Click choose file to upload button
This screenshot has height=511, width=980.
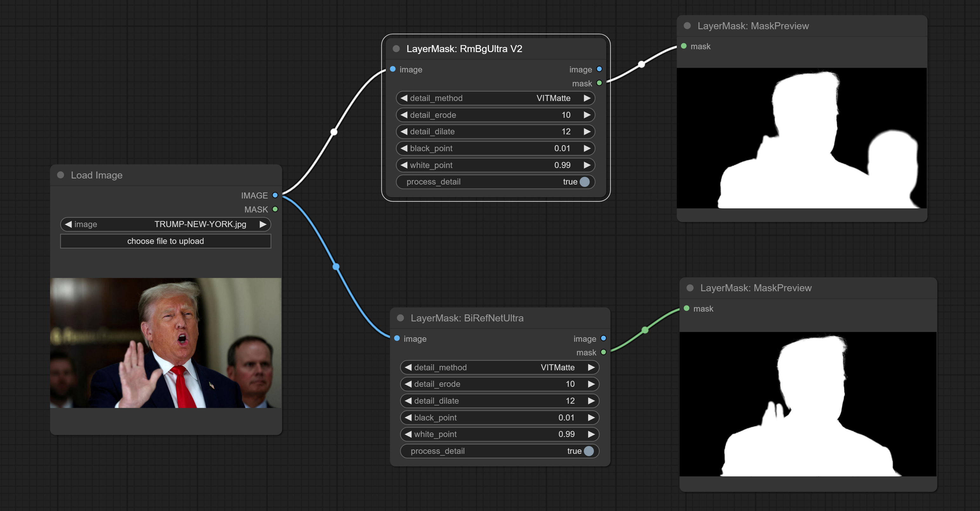pyautogui.click(x=166, y=241)
